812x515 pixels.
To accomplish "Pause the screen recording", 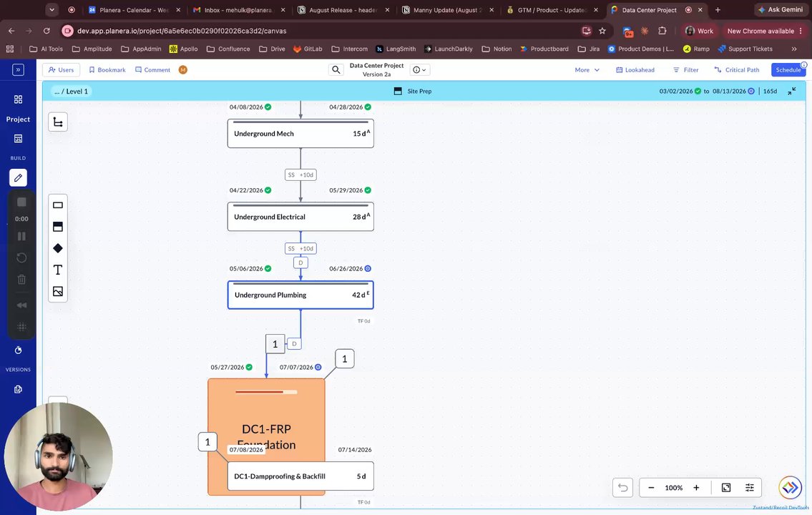I will pos(21,236).
